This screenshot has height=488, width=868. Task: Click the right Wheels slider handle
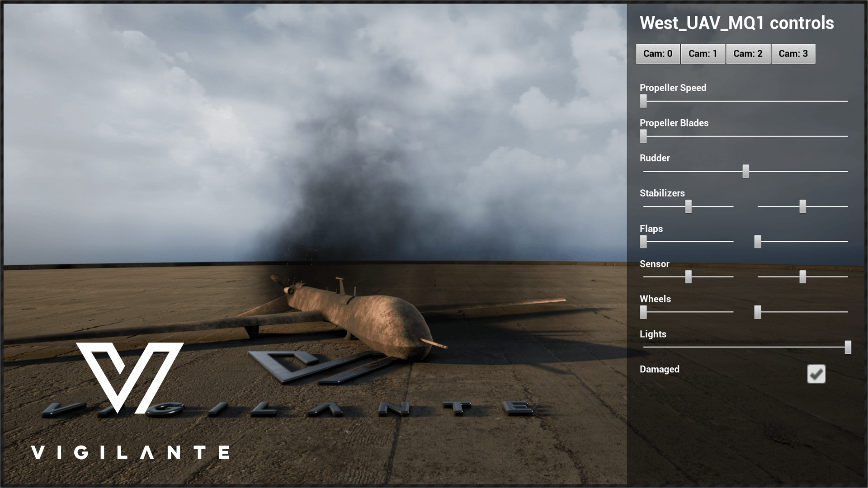(758, 312)
